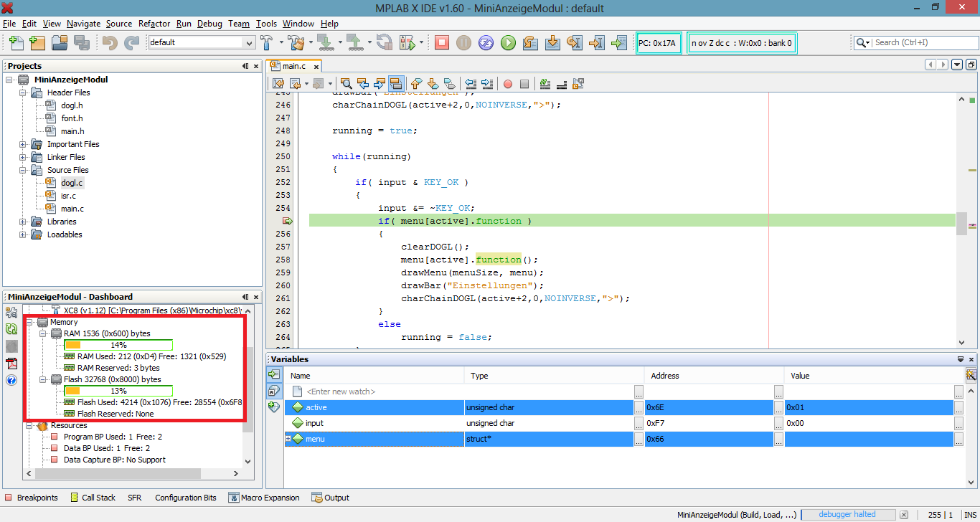Click Shift Line Left editor icon
The height and width of the screenshot is (522, 980).
[x=471, y=84]
